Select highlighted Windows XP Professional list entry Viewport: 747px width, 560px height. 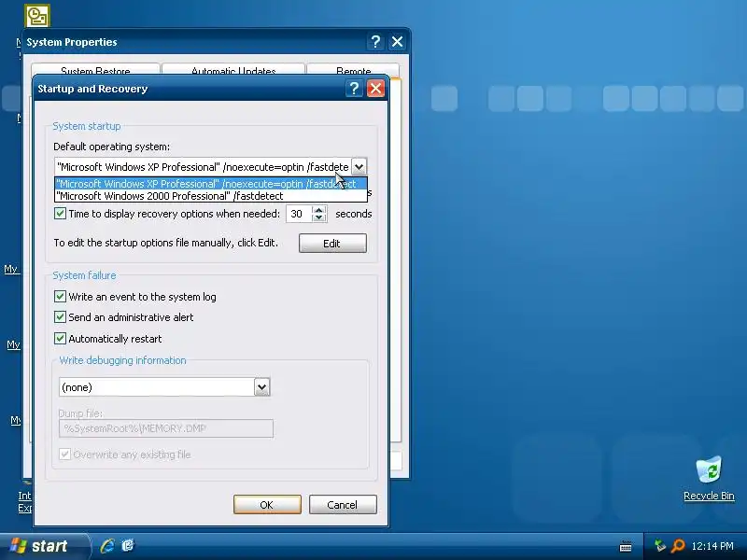211,184
